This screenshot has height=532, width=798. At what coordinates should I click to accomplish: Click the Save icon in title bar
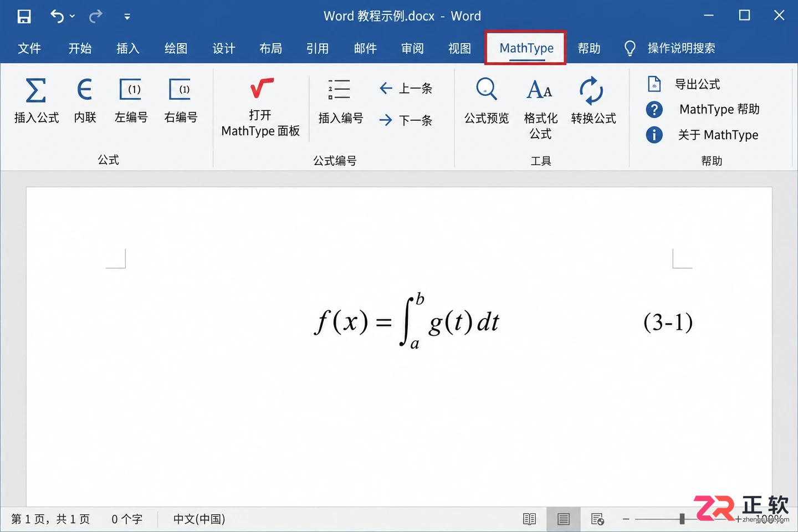click(x=24, y=16)
